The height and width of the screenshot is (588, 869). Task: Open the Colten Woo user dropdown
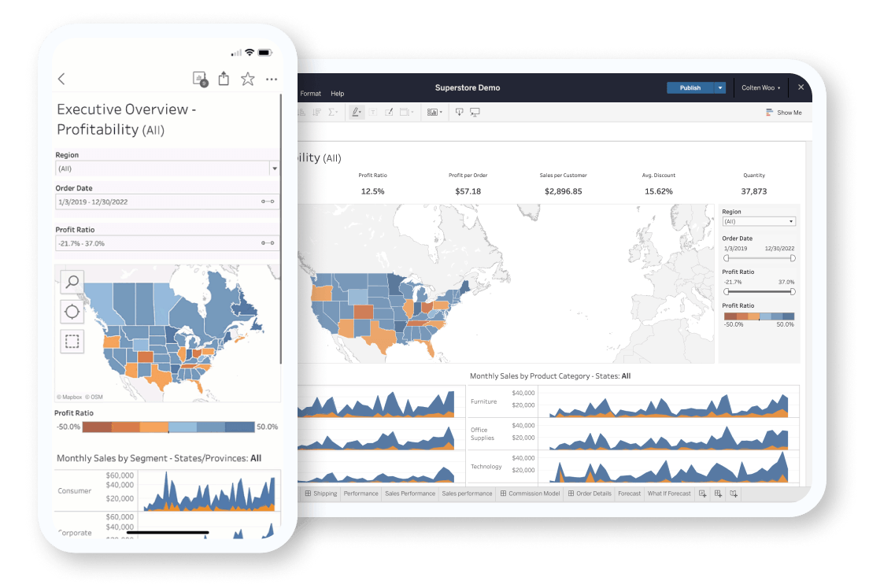coord(761,88)
